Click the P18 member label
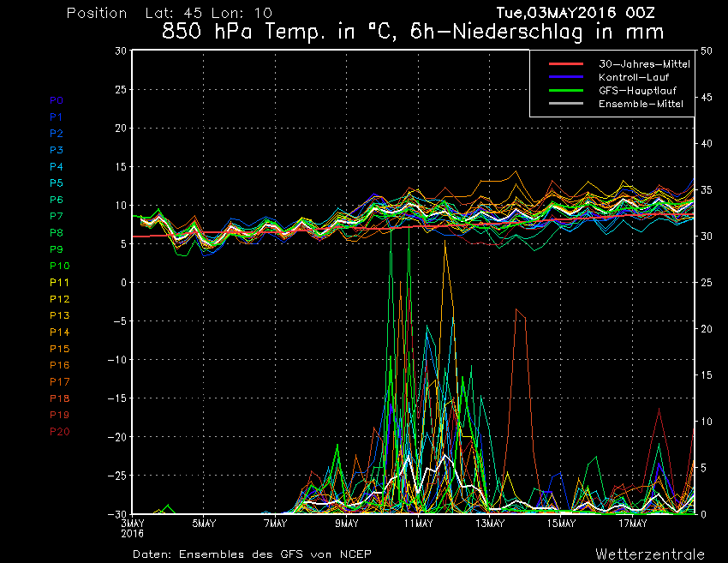This screenshot has width=728, height=563. [x=60, y=398]
